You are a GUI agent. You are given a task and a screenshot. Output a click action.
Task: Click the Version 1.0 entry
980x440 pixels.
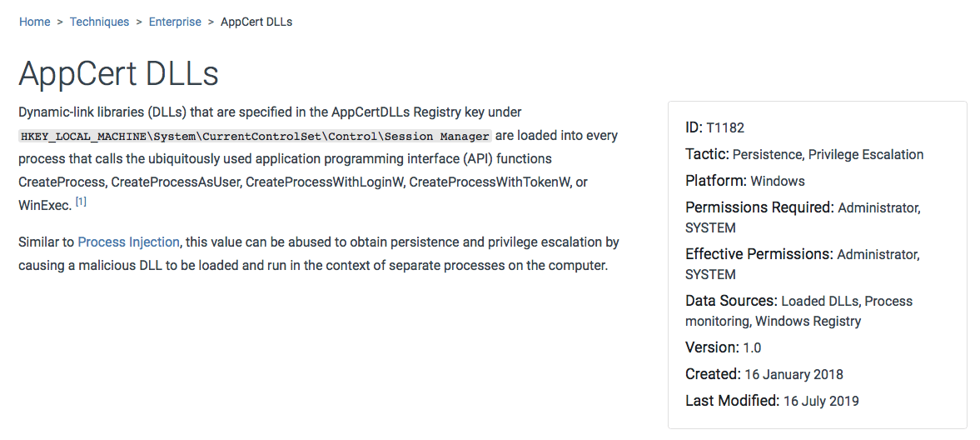pos(723,347)
